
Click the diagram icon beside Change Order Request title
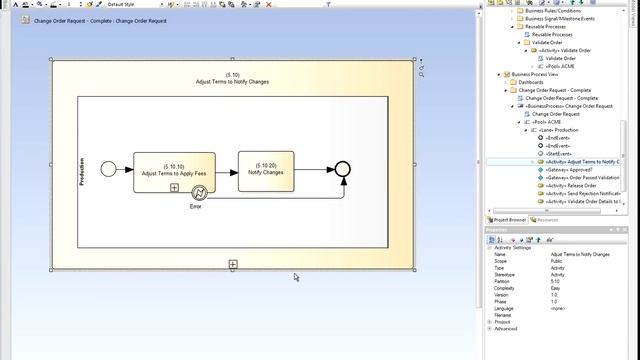point(26,20)
